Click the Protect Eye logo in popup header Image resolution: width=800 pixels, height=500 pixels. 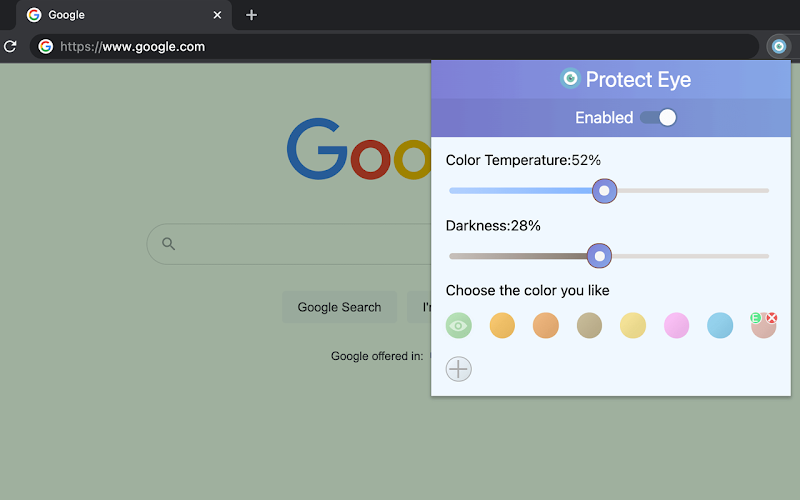570,79
